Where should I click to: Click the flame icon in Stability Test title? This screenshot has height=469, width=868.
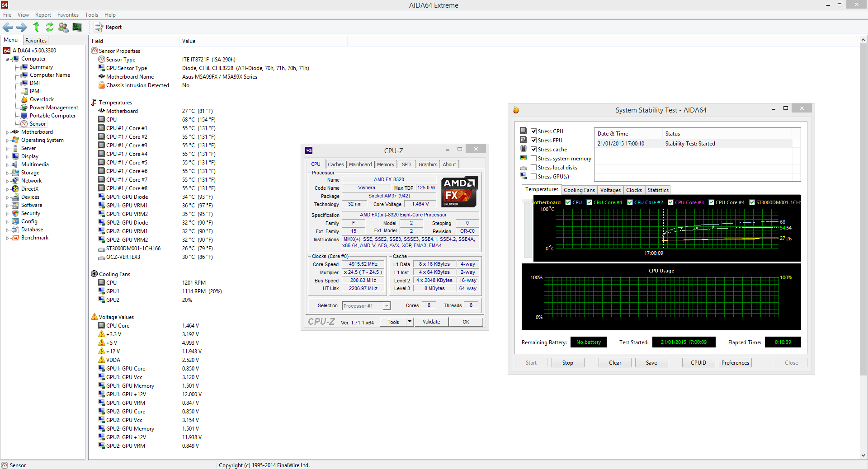click(x=516, y=110)
